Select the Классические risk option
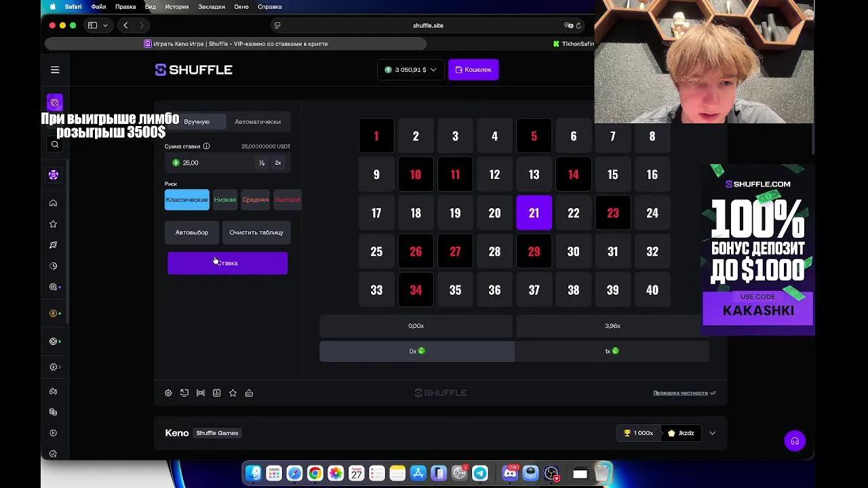868x488 pixels. [187, 200]
